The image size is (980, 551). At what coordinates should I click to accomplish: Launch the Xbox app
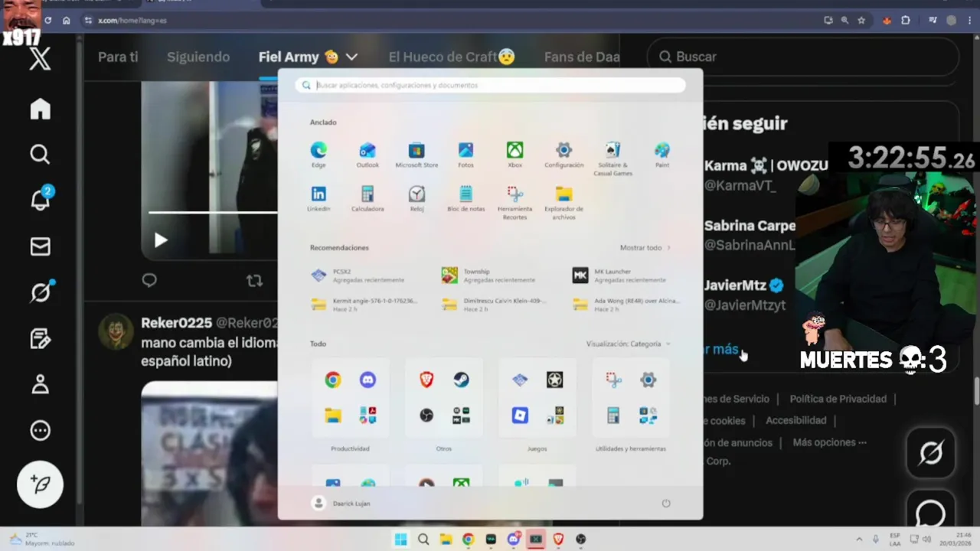514,155
